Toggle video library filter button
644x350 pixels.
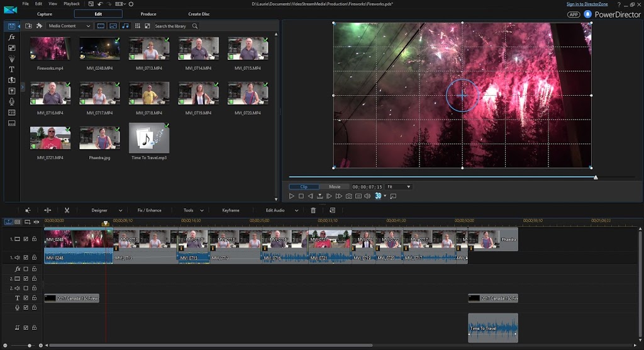click(101, 26)
